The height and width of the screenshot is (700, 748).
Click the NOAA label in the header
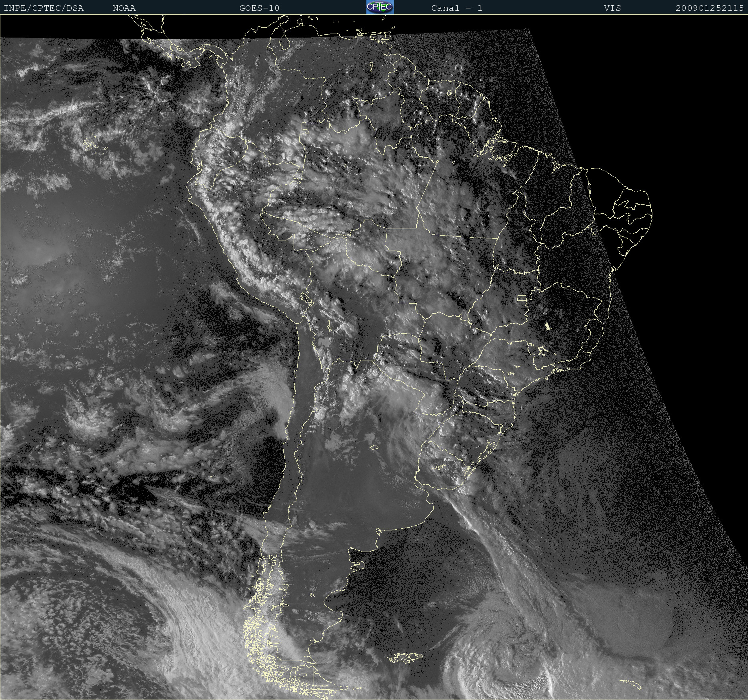124,8
